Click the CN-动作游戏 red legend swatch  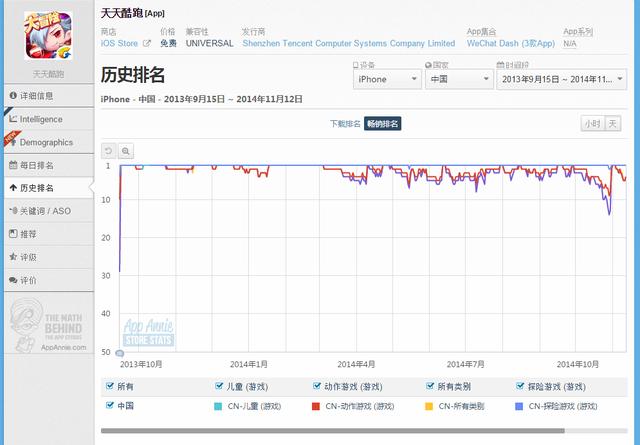pyautogui.click(x=316, y=407)
